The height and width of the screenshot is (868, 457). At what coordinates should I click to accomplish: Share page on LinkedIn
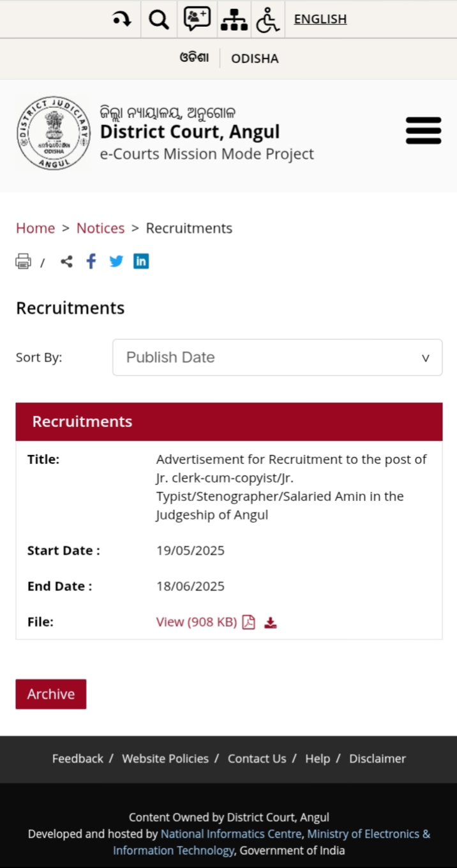coord(141,261)
